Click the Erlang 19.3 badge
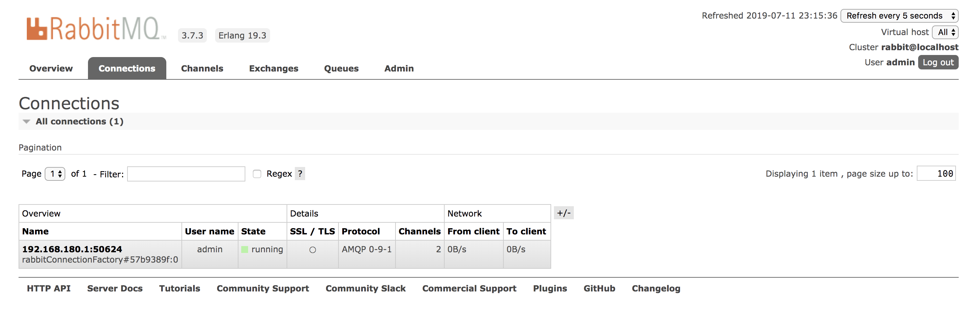This screenshot has height=321, width=980. tap(242, 35)
